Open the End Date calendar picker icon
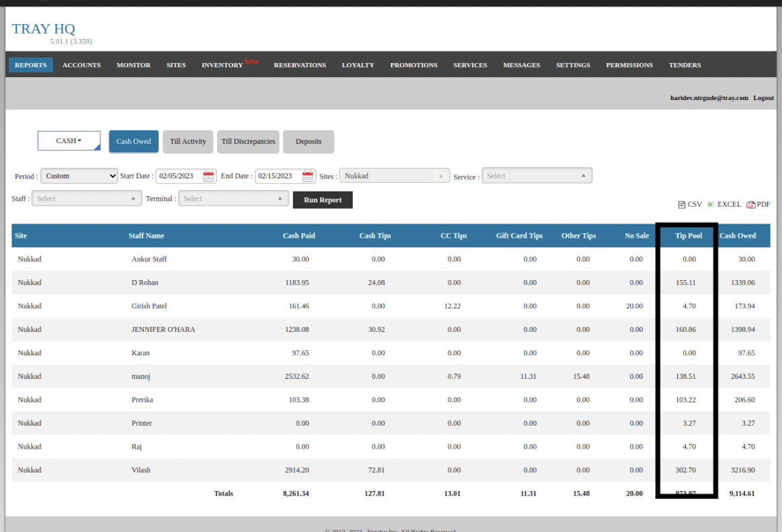This screenshot has width=782, height=532. 308,176
